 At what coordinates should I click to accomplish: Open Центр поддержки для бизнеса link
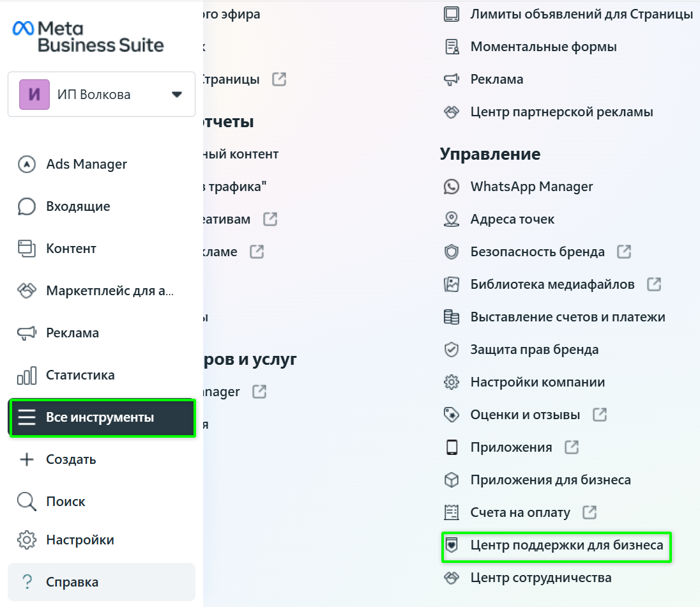coord(567,545)
